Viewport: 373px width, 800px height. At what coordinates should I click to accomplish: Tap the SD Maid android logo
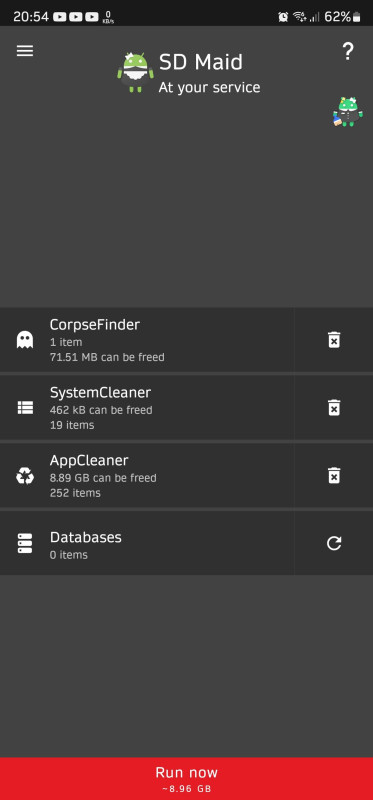[x=135, y=71]
